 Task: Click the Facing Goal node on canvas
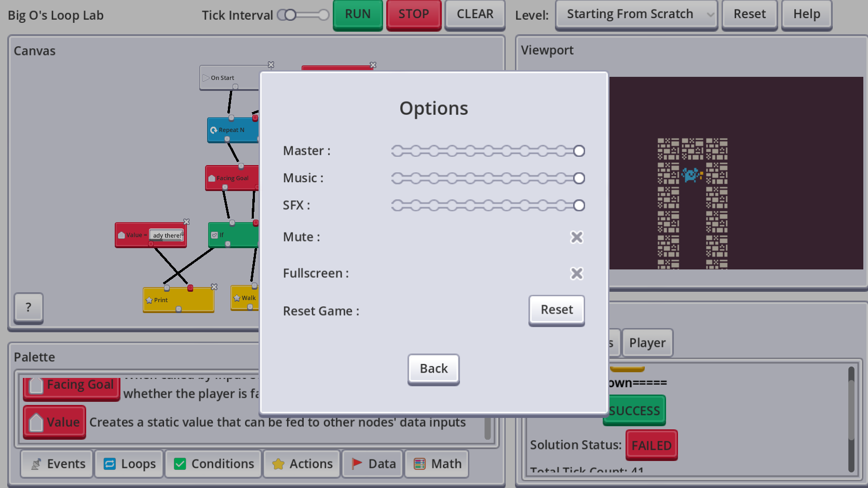point(232,178)
